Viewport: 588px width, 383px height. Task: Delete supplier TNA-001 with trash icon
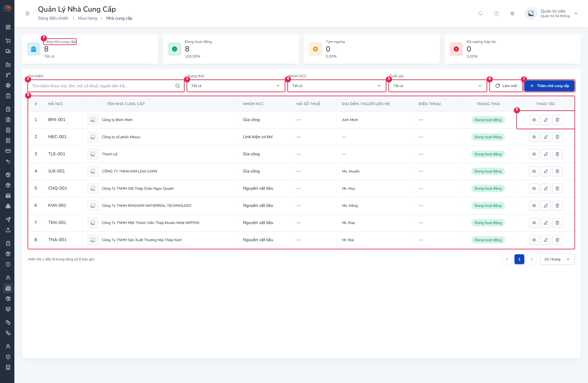tap(557, 240)
